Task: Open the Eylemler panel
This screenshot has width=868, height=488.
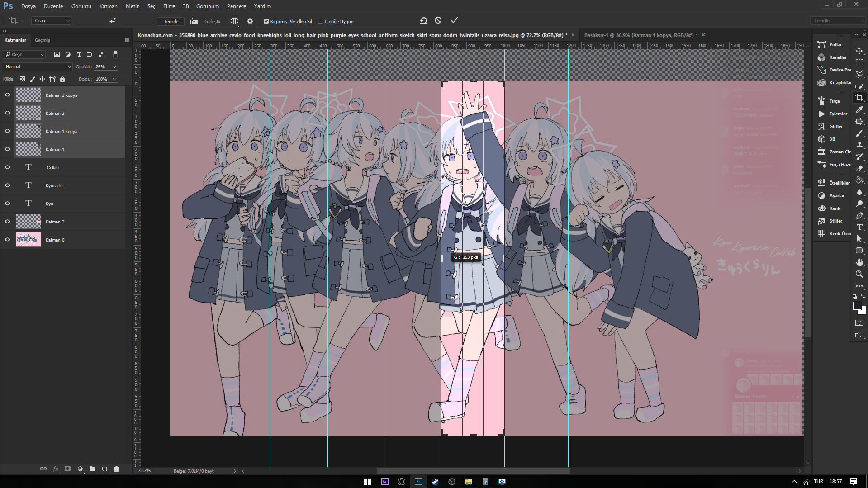Action: 833,114
